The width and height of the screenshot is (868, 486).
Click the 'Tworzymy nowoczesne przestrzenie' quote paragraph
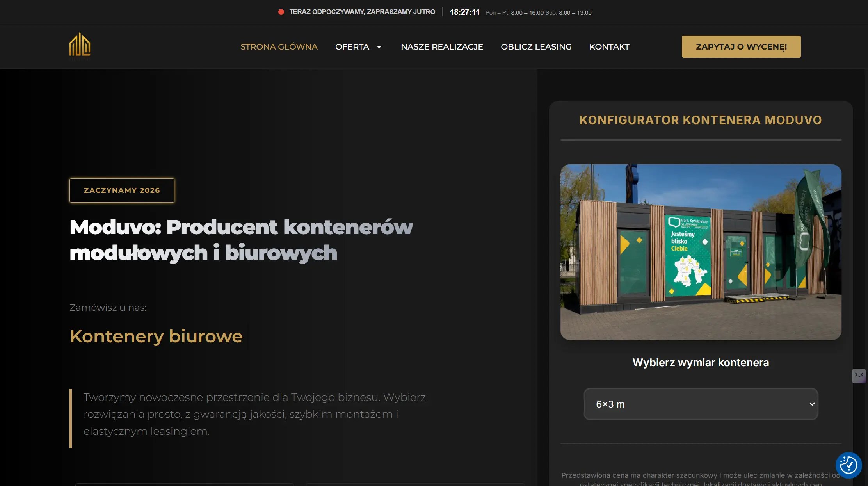pos(254,414)
